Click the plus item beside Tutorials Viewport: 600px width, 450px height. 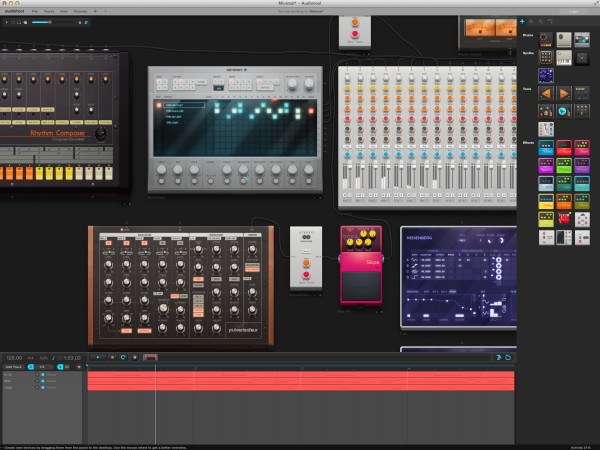pos(96,11)
